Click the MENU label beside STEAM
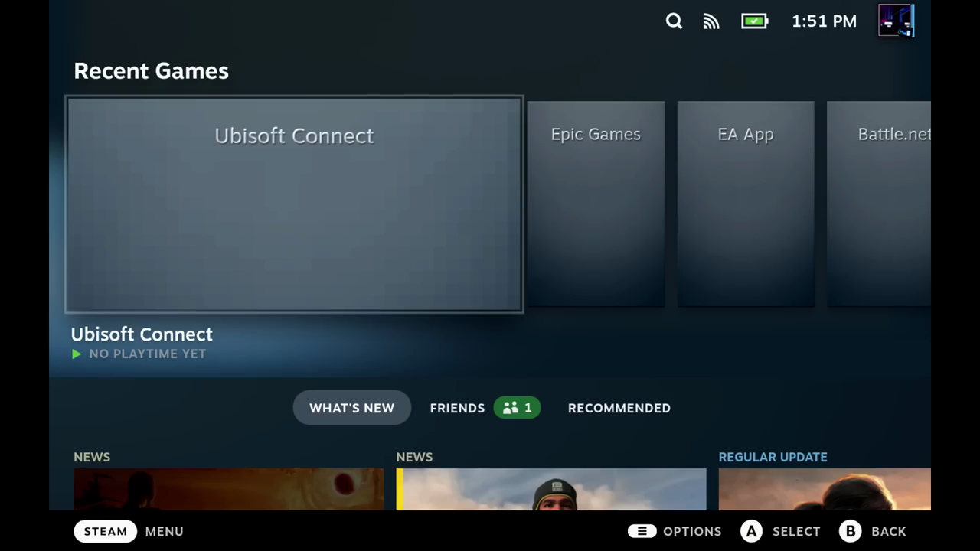Image resolution: width=980 pixels, height=551 pixels. tap(164, 531)
